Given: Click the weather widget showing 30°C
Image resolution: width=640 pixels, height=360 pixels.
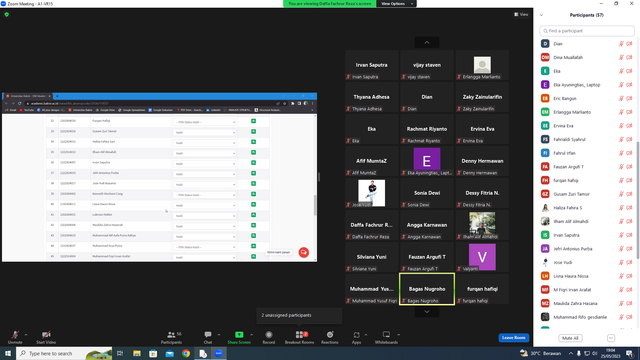Looking at the screenshot, I should pyautogui.click(x=540, y=353).
